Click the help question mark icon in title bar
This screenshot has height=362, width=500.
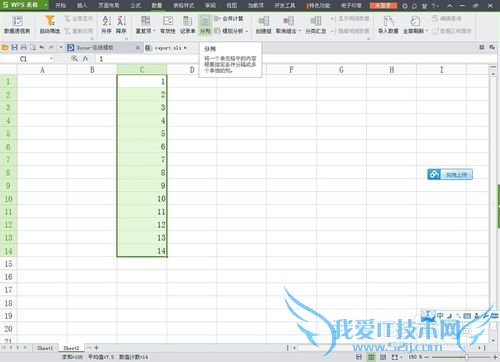[433, 6]
